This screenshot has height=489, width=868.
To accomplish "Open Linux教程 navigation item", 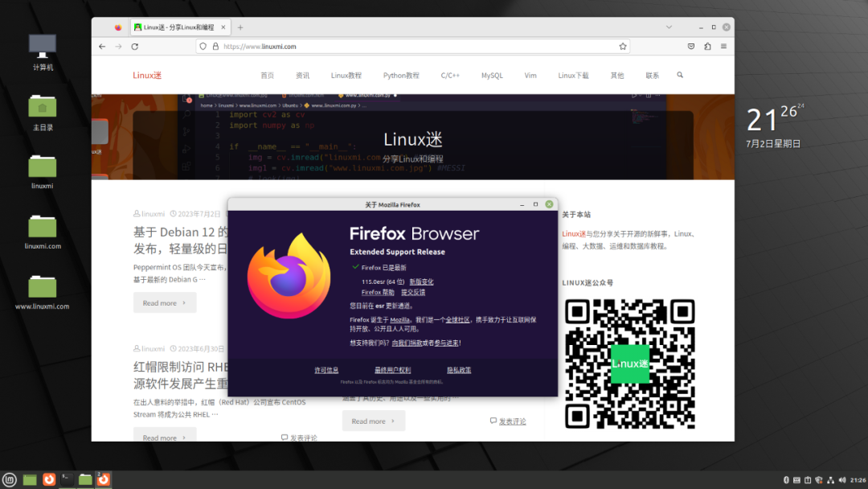I will (x=346, y=76).
